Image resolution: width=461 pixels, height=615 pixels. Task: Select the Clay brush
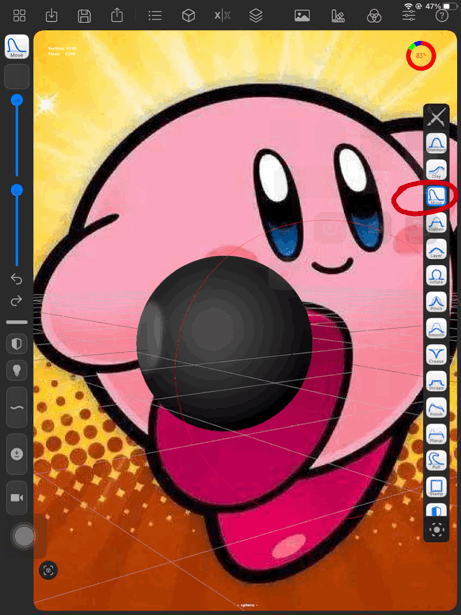coord(436,169)
